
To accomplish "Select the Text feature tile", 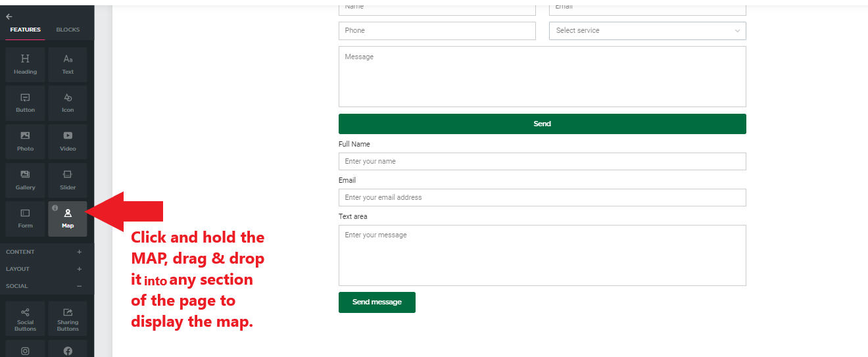I will [68, 64].
